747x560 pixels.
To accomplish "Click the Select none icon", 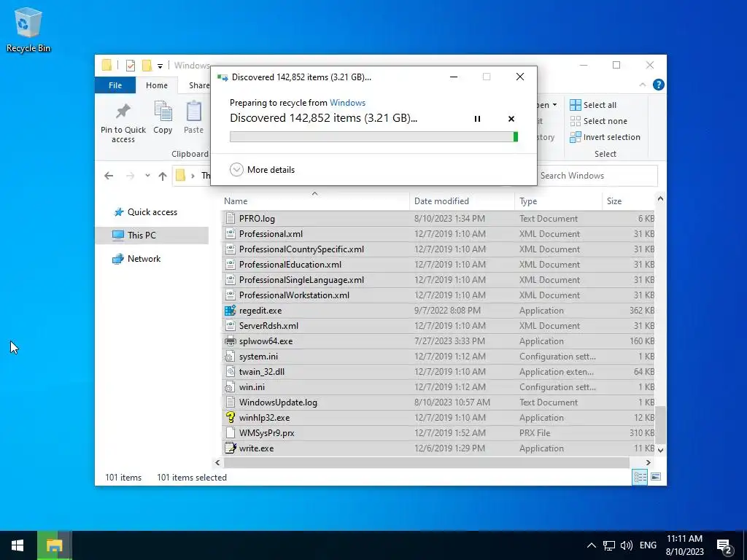I will [x=575, y=121].
